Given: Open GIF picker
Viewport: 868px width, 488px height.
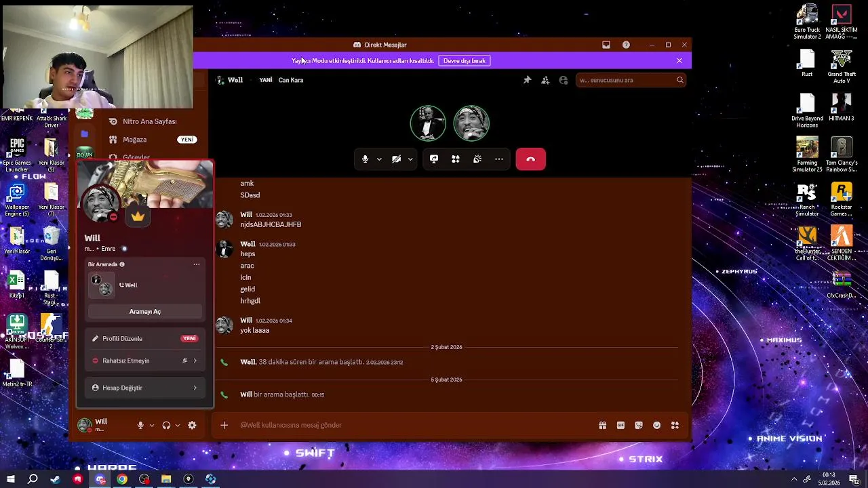Looking at the screenshot, I should tap(620, 425).
